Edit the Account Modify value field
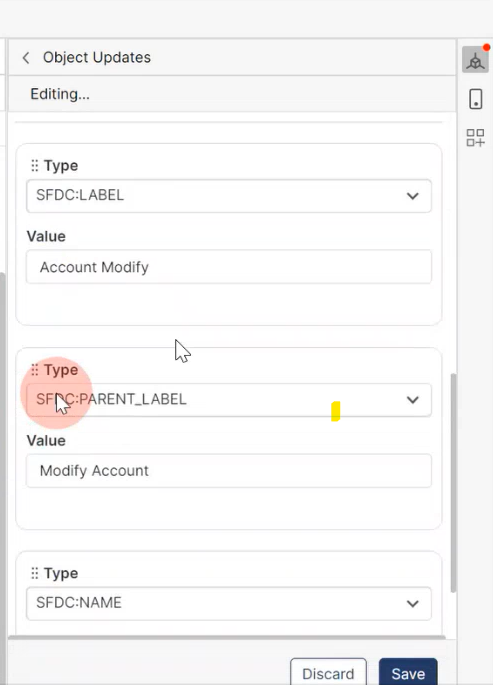 pyautogui.click(x=229, y=266)
